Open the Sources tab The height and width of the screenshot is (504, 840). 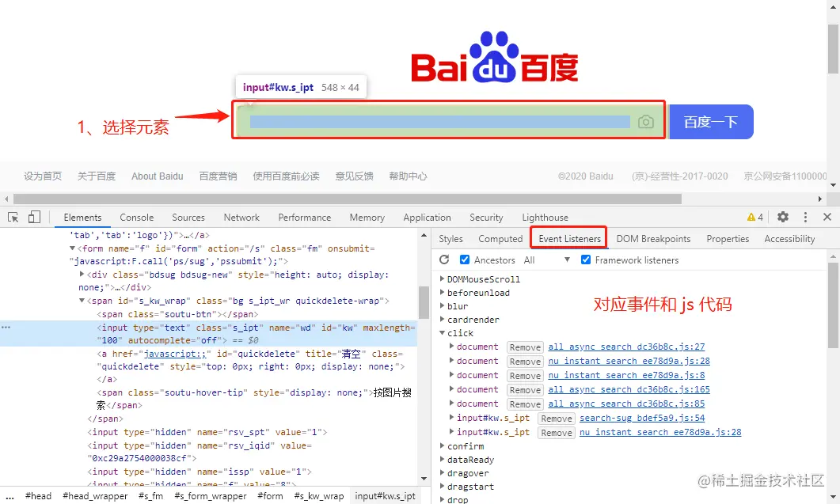pos(188,218)
